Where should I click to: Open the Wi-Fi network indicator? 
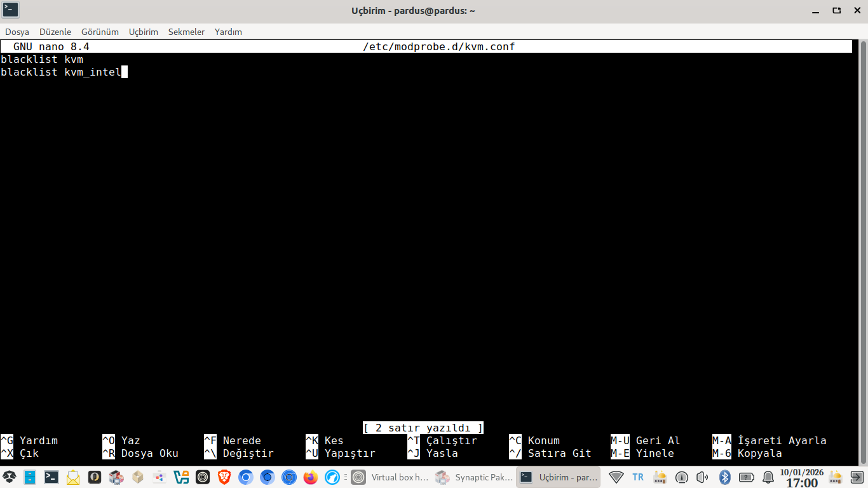616,477
